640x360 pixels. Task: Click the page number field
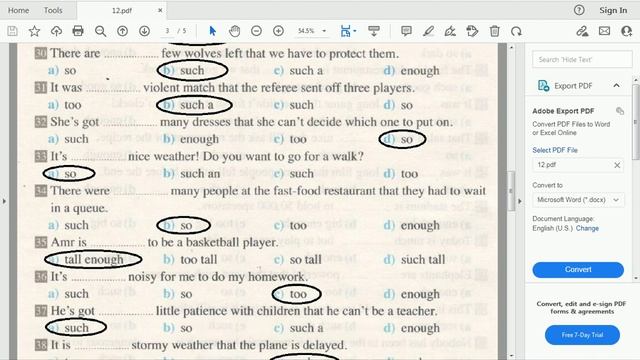click(167, 31)
